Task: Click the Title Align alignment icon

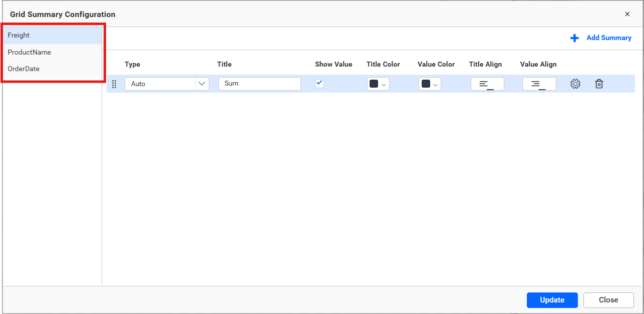Action: pos(487,84)
